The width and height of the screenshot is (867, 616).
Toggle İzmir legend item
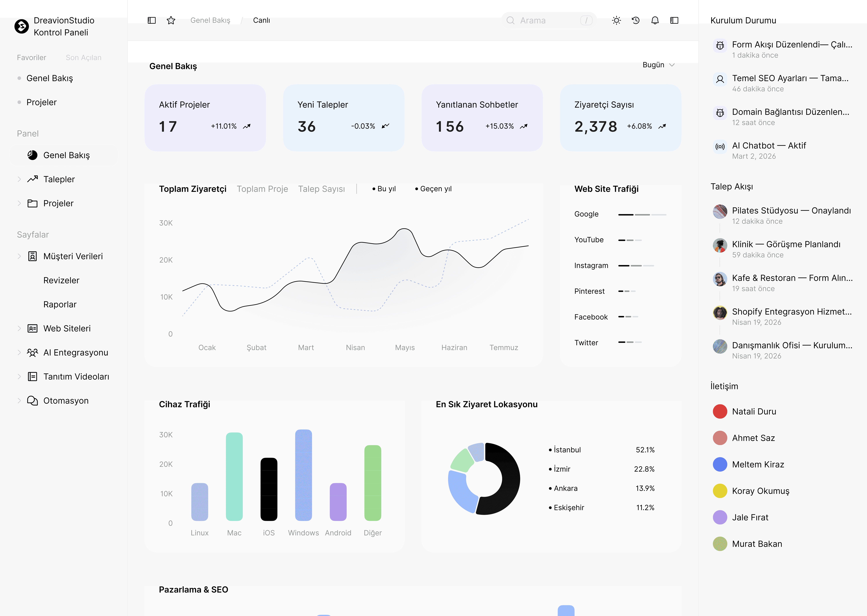[x=560, y=469]
